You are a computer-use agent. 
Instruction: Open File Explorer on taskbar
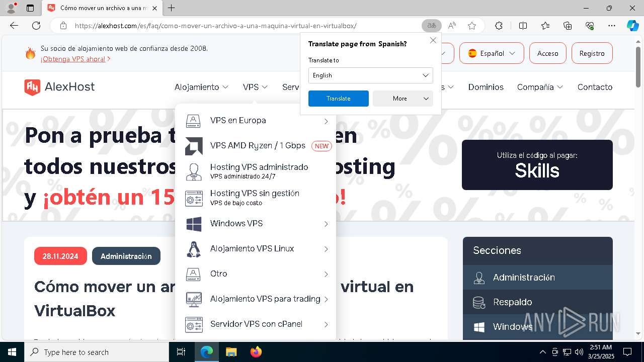pos(231,352)
